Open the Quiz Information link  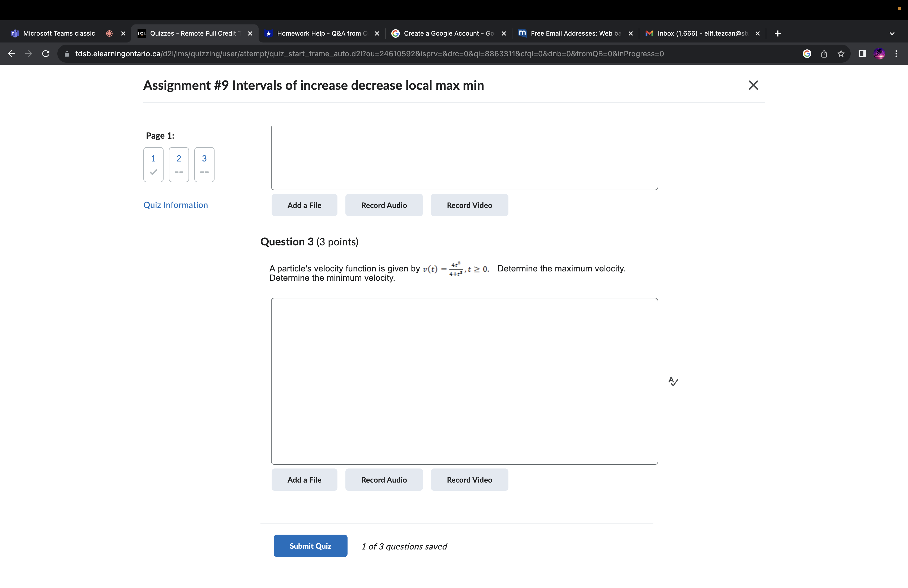[175, 205]
